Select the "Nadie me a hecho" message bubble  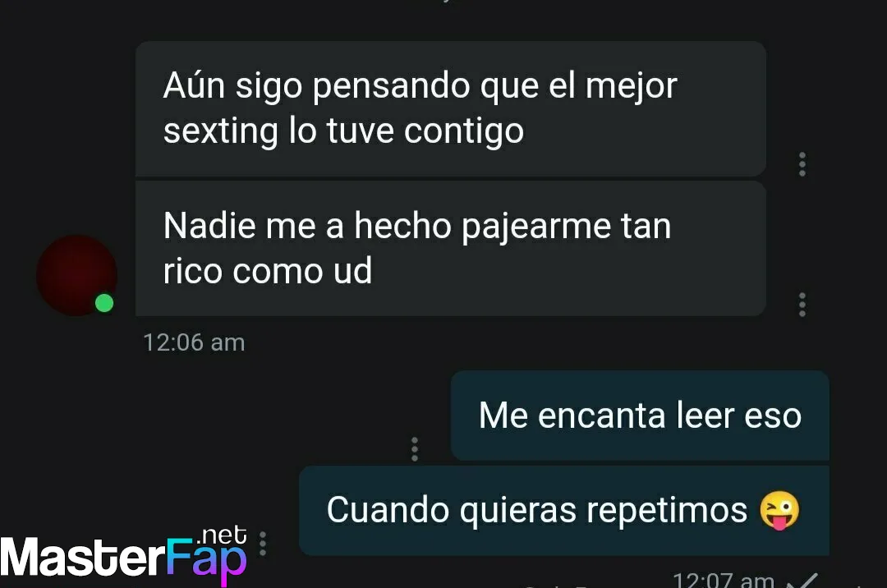(x=451, y=248)
